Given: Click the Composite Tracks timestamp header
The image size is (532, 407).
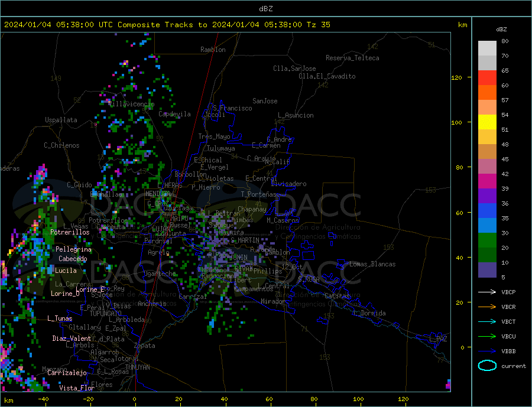Looking at the screenshot, I should pos(167,25).
